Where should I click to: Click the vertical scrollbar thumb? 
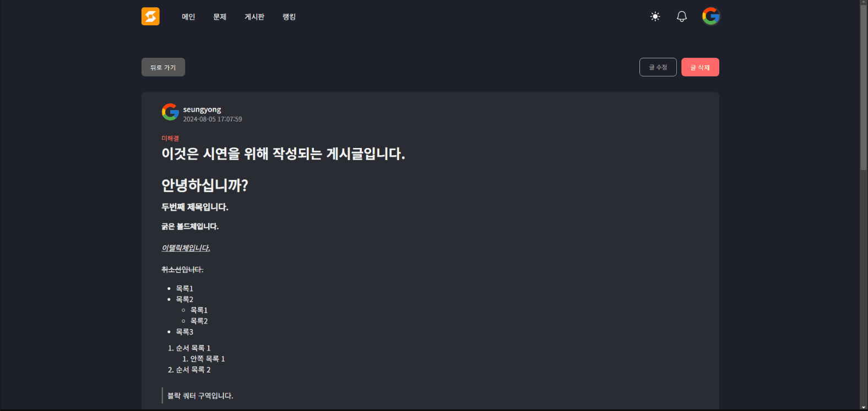pyautogui.click(x=864, y=88)
